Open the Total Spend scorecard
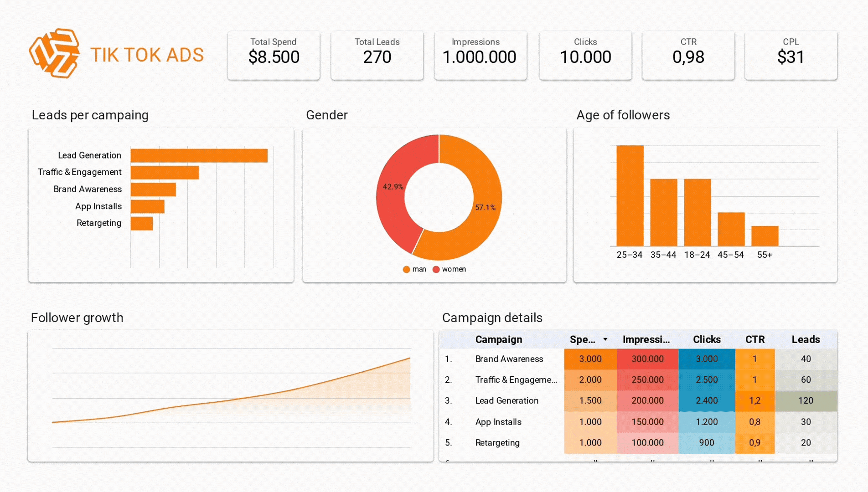Screen dimensions: 868x492 274,55
